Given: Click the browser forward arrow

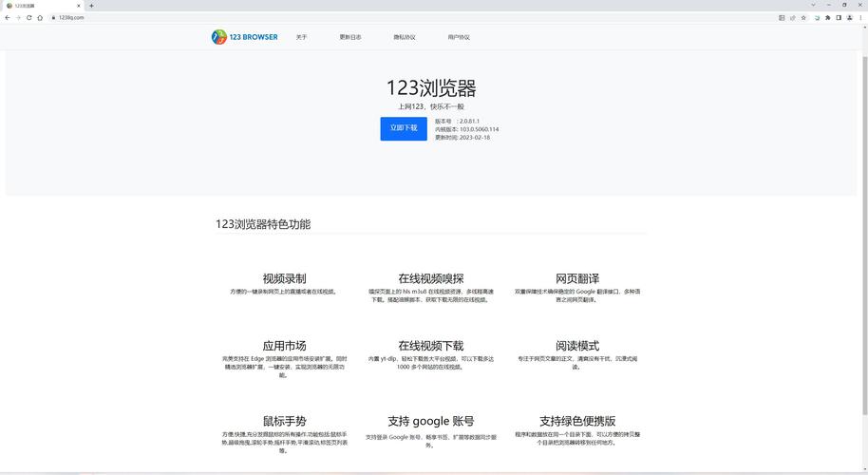Looking at the screenshot, I should (18, 18).
